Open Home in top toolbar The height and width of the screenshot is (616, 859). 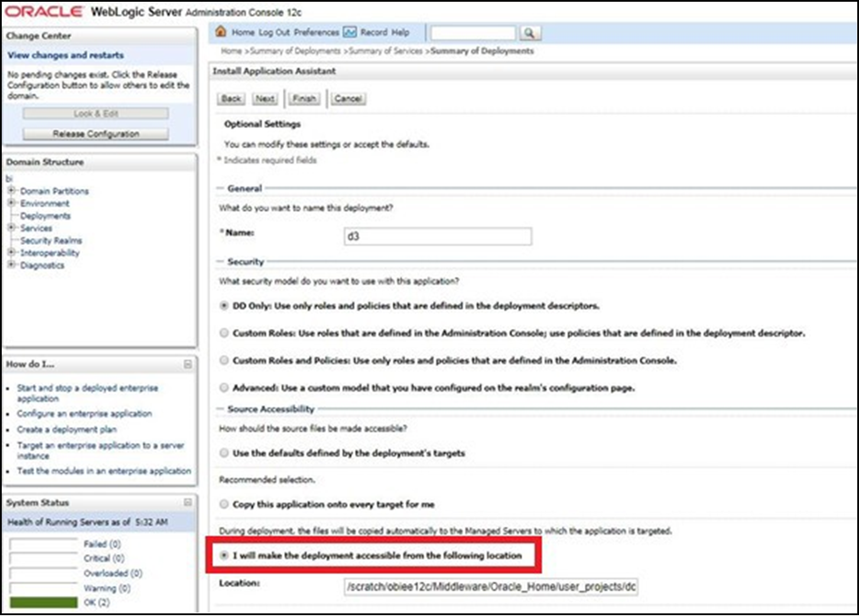coord(243,32)
